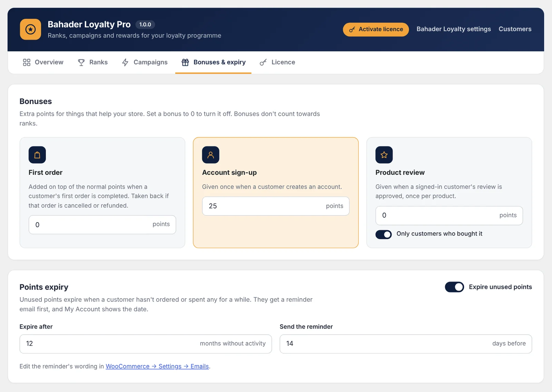The width and height of the screenshot is (552, 392).
Task: Click the Product review points field
Action: click(x=449, y=215)
